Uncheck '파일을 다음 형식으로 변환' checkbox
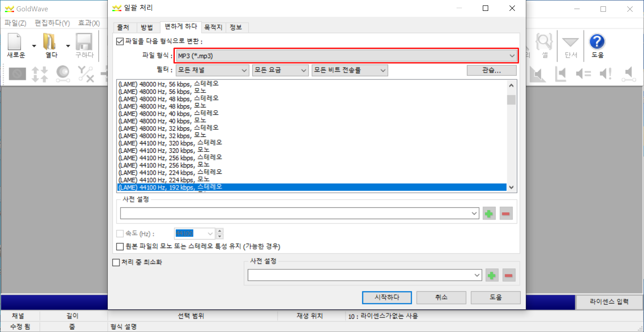 coord(120,41)
